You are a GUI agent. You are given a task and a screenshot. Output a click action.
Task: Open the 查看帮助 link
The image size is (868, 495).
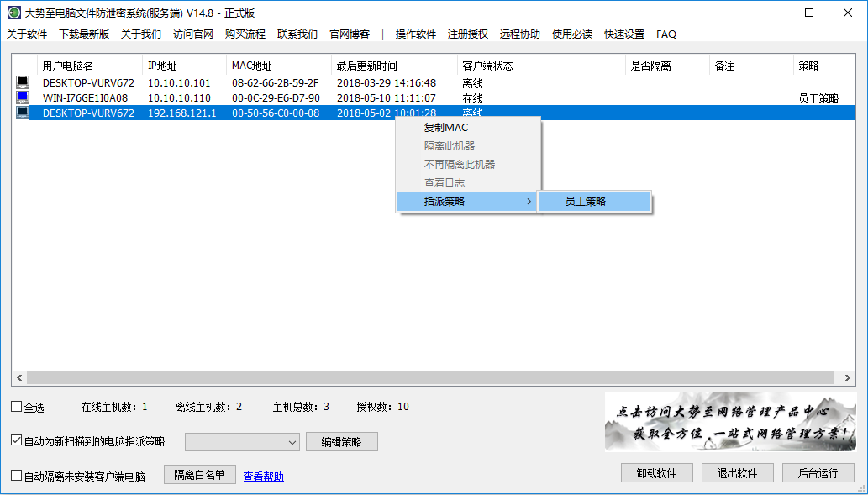[x=263, y=477]
